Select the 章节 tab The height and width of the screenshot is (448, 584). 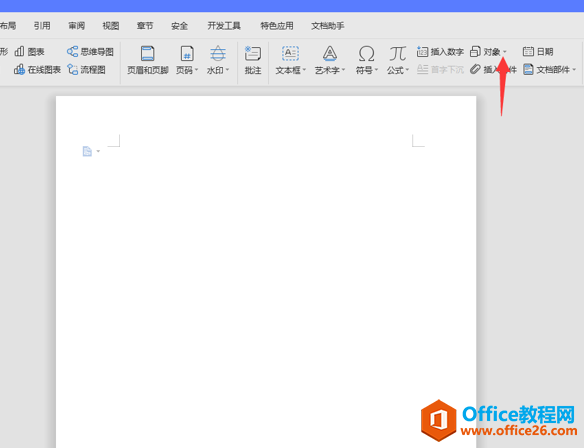coord(145,26)
